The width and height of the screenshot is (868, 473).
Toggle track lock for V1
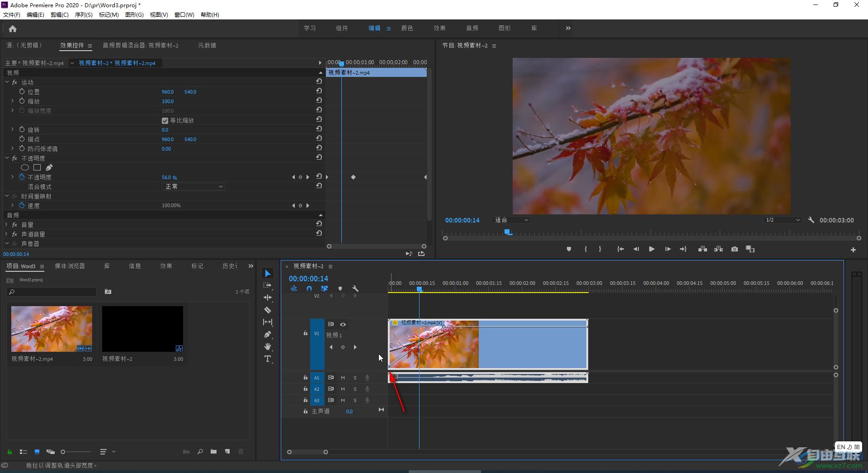pos(306,333)
